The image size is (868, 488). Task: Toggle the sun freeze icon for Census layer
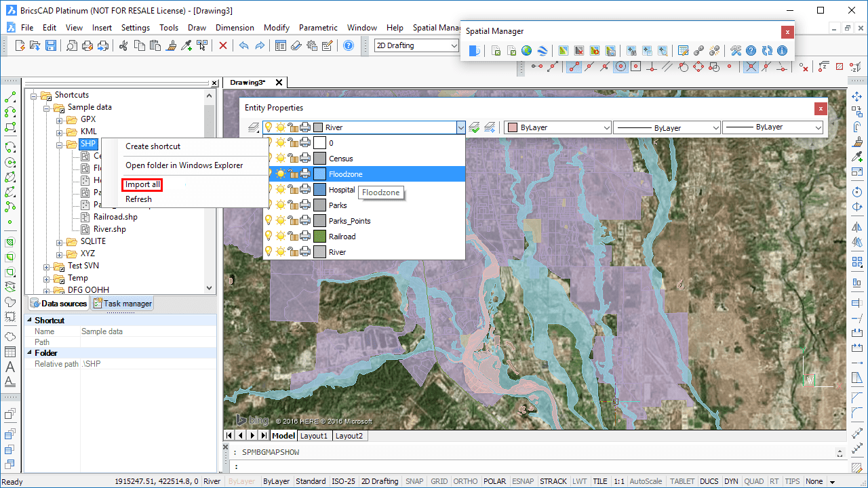tap(281, 158)
